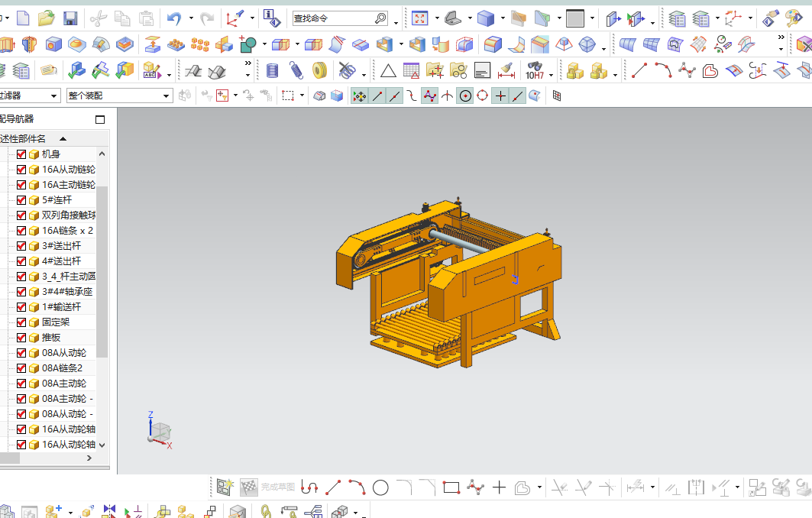The width and height of the screenshot is (812, 518).
Task: Select 4#送出杆 in the assembly tree
Action: click(62, 261)
